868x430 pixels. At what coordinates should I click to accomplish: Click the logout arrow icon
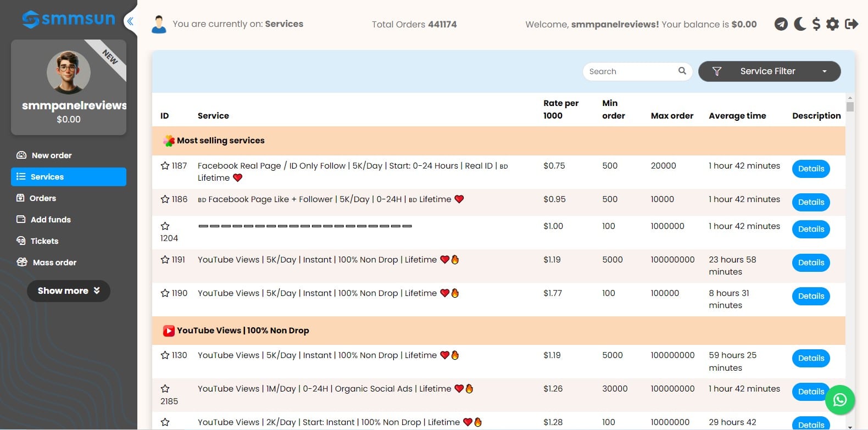[852, 24]
